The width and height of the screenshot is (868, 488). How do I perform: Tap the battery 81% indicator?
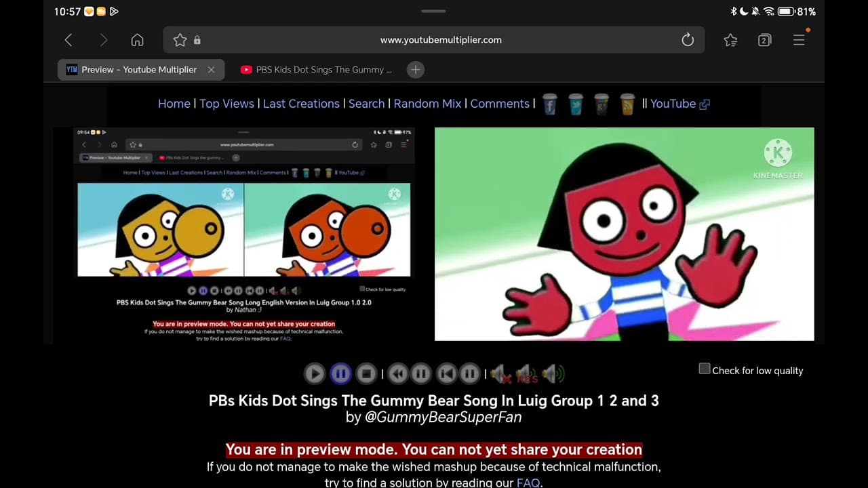pos(796,12)
